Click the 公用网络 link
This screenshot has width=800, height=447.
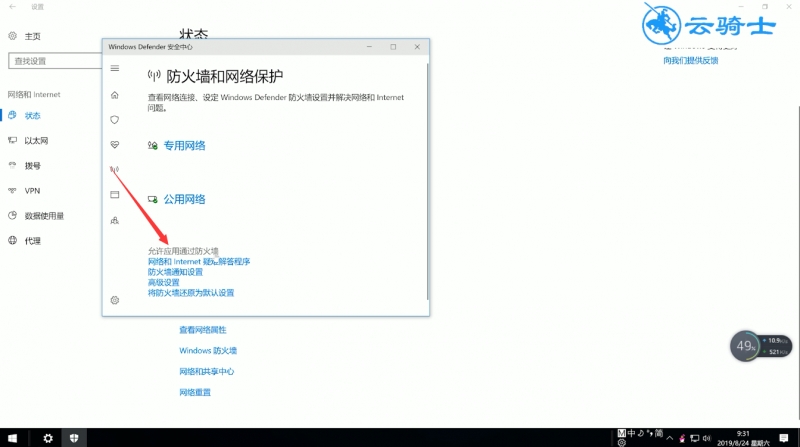point(184,199)
